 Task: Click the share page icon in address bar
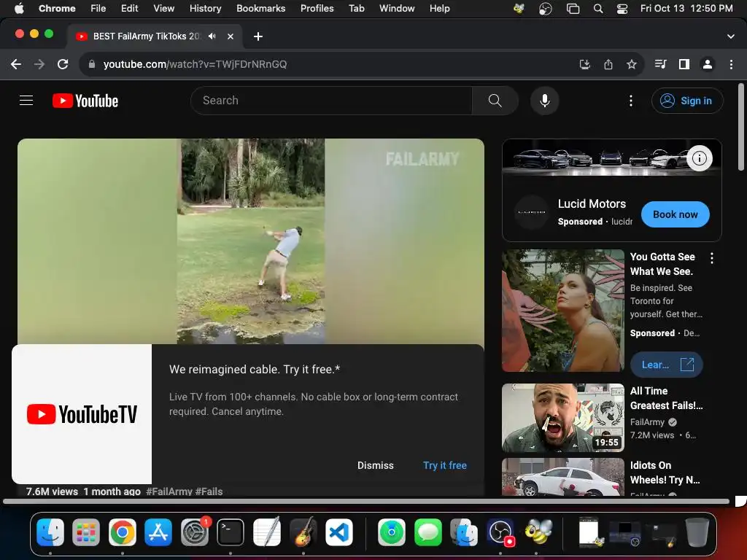tap(608, 64)
